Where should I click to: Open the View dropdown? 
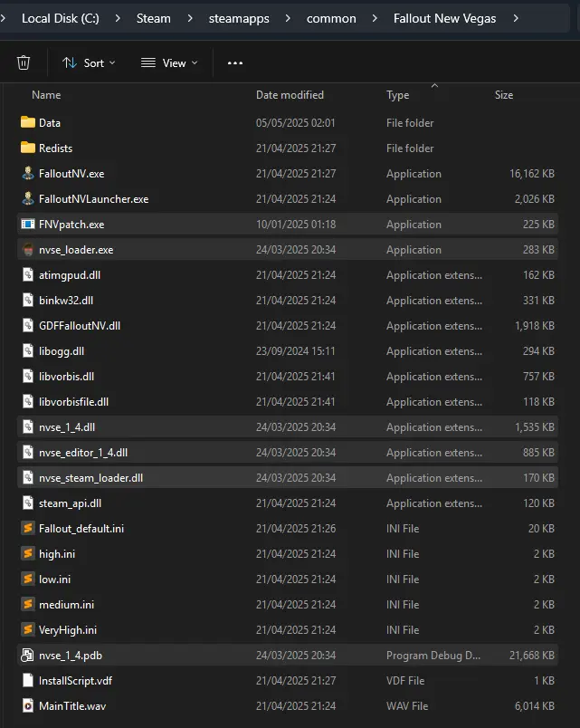(x=168, y=62)
